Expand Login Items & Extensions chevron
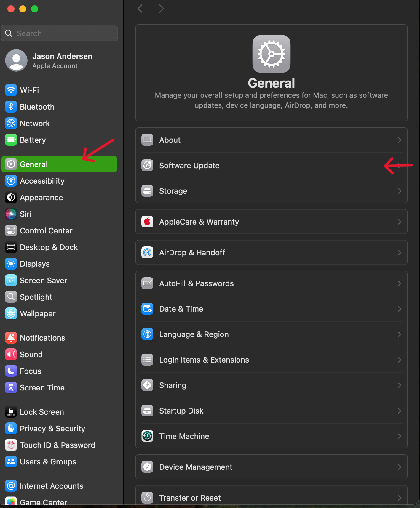420x508 pixels. click(x=400, y=360)
